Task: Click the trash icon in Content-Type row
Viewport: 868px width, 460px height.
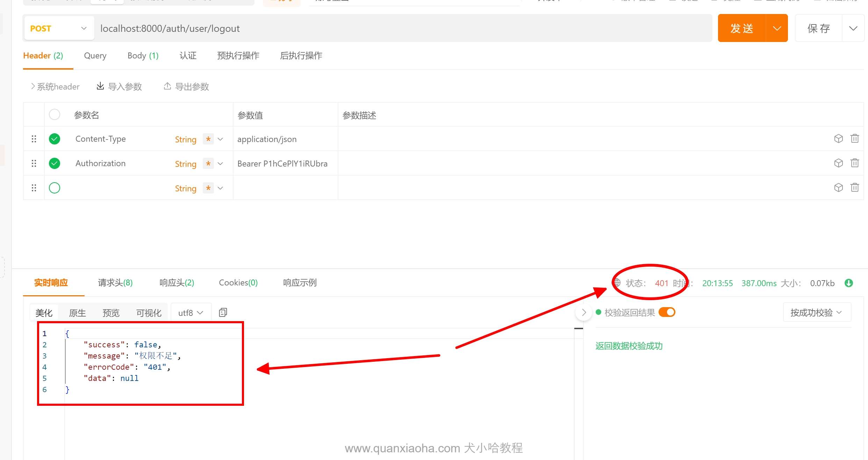Action: pos(854,139)
